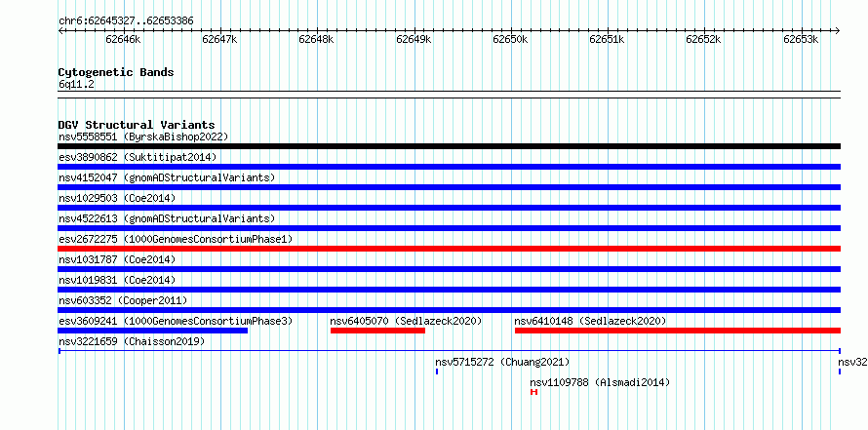The image size is (868, 430).
Task: Click the nsv5558551 black variant bar
Action: point(449,146)
